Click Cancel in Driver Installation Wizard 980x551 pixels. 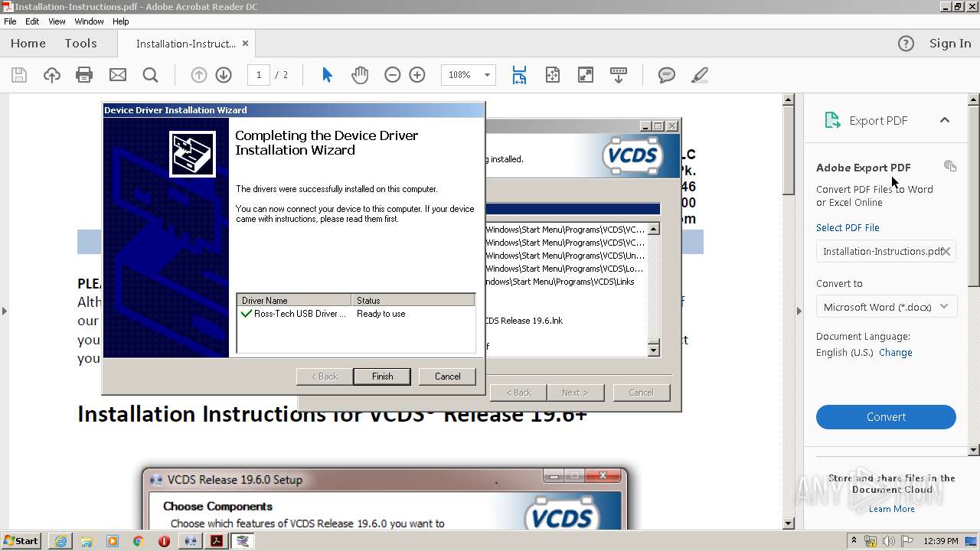tap(447, 377)
